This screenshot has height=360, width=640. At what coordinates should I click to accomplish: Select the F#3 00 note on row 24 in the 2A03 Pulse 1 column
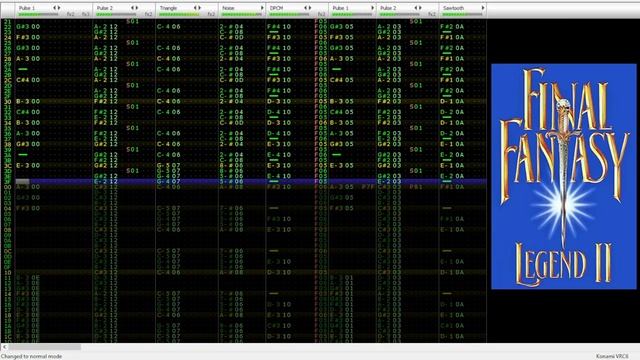[x=28, y=37]
